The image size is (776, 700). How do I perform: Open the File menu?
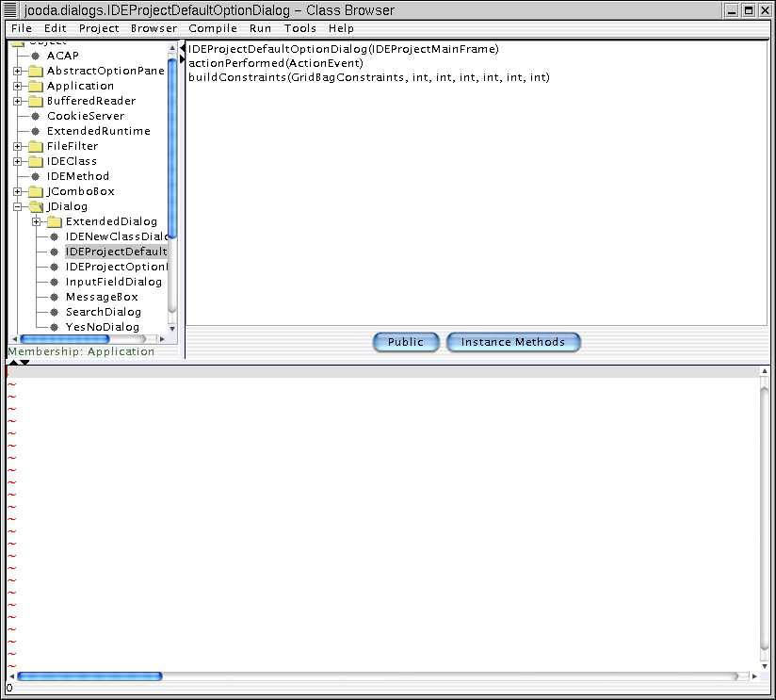(22, 28)
